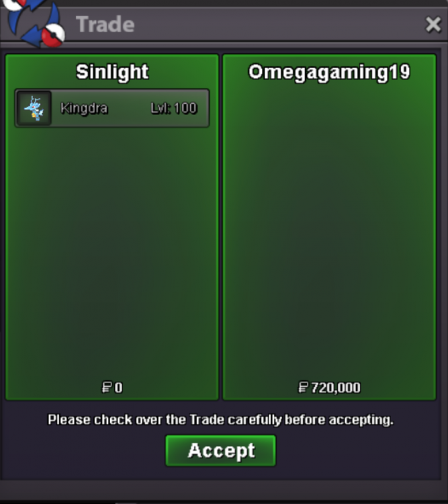Screen dimensions: 448x504
Task: Click the Omegagaming19 player name header
Action: coord(329,72)
